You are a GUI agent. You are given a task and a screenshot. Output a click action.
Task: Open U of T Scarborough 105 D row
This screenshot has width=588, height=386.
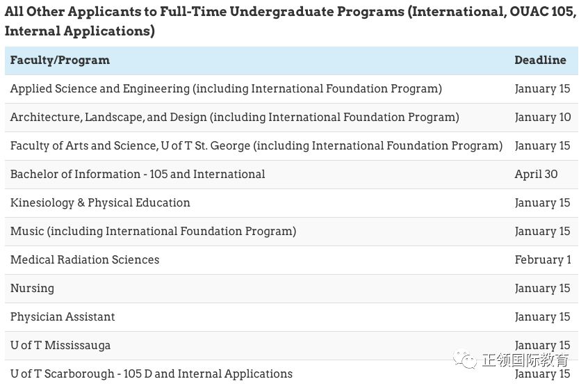coord(291,373)
